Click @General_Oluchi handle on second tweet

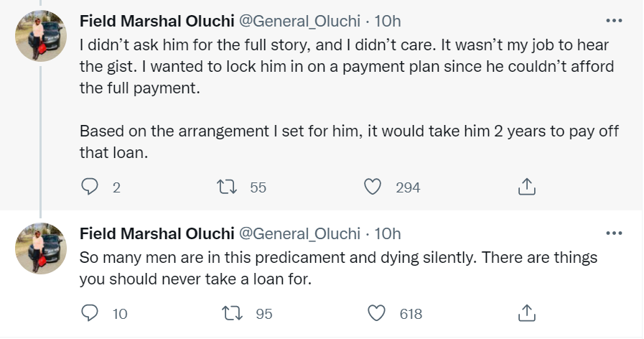coord(299,233)
